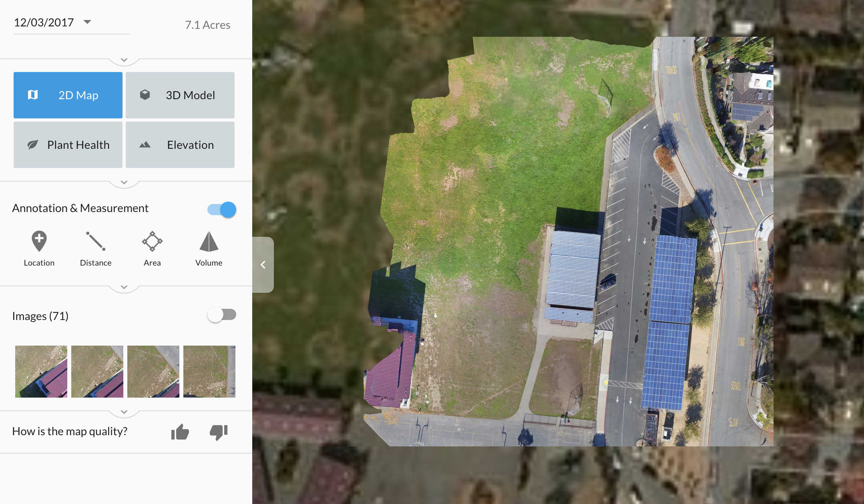Collapse sidebar with left arrow handle

pos(263,265)
